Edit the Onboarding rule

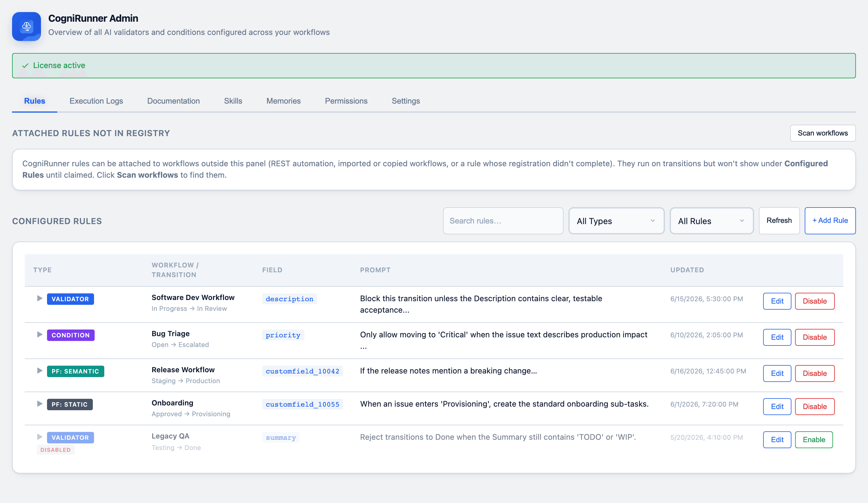tap(777, 407)
